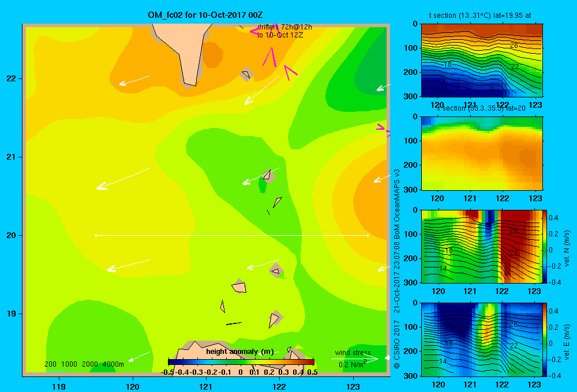Click the "-0.5" tick on height anomaly bar

click(167, 372)
